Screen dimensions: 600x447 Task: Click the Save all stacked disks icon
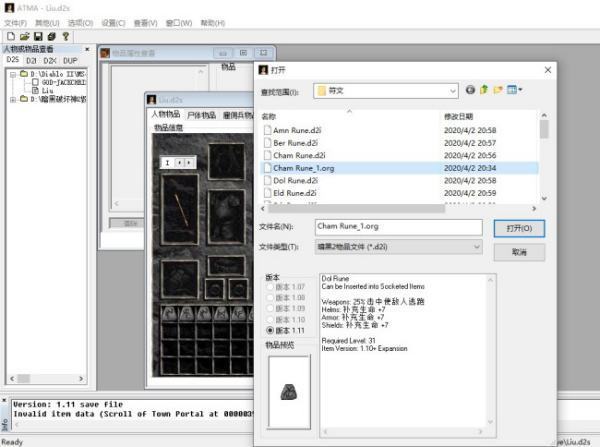tap(52, 36)
